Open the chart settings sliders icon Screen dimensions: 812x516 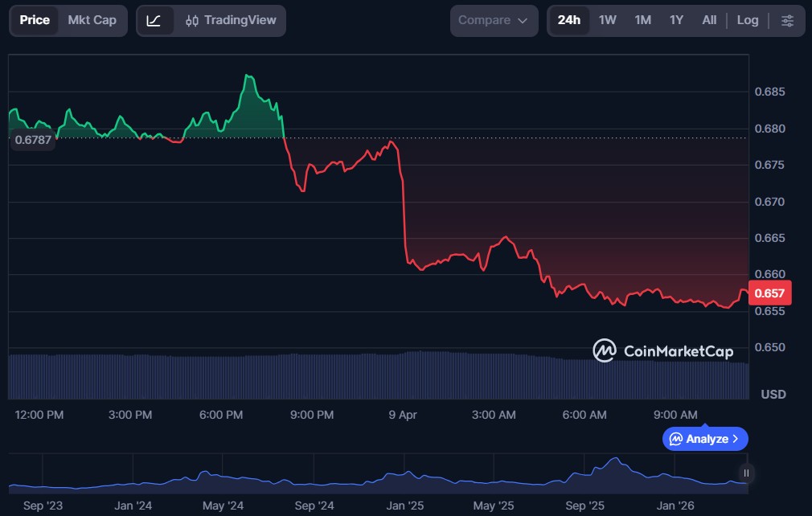[788, 20]
